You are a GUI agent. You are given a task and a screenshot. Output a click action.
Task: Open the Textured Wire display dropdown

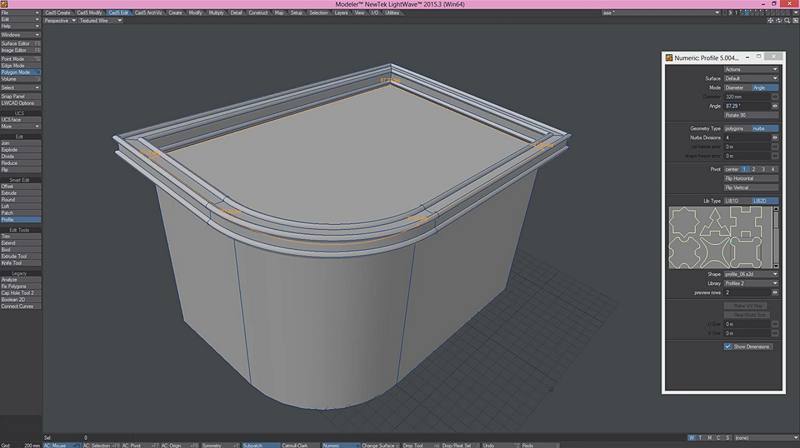click(x=102, y=19)
